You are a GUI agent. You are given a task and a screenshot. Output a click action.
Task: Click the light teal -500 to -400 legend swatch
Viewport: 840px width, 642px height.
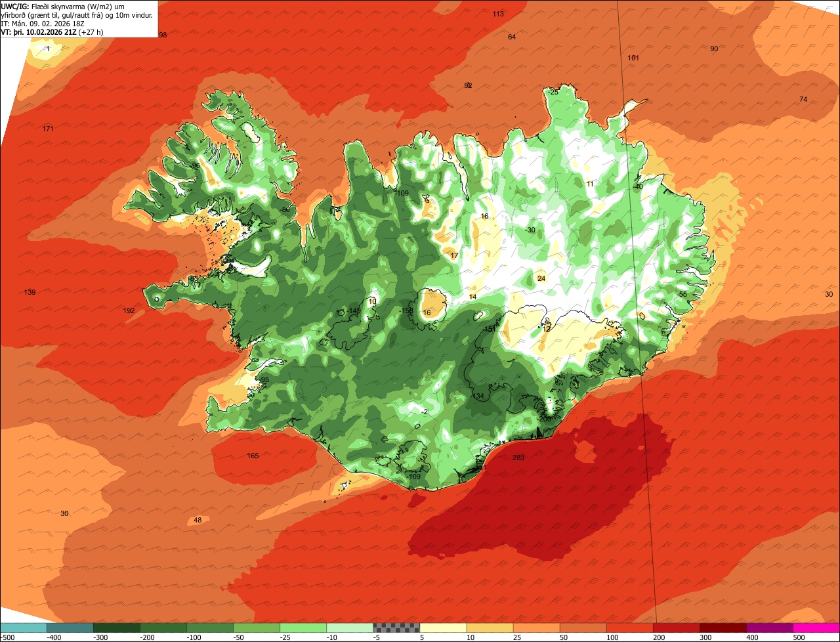coord(23,628)
